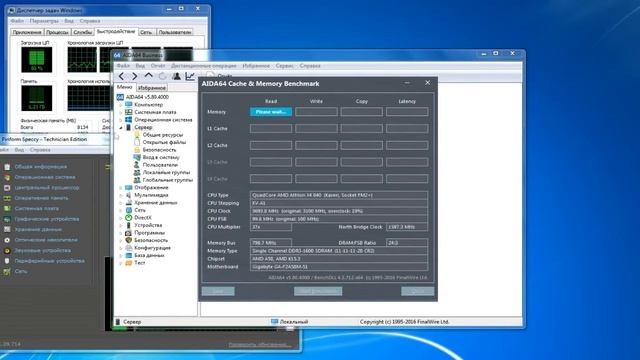Select Системная плата in Speccy sidebar
The height and width of the screenshot is (360, 640).
(x=36, y=209)
